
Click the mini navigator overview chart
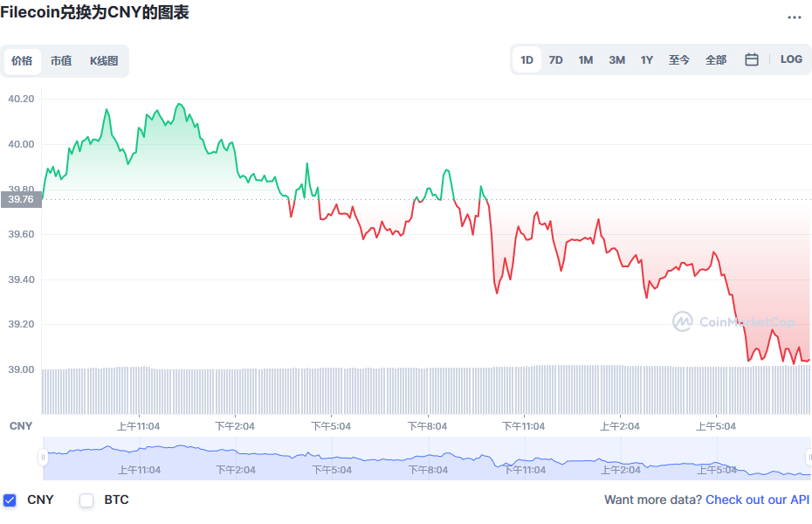427,458
